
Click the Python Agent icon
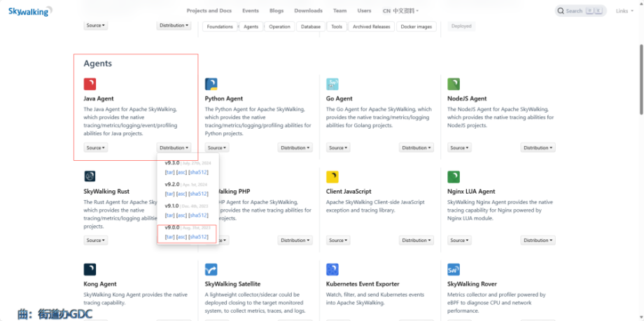[211, 84]
